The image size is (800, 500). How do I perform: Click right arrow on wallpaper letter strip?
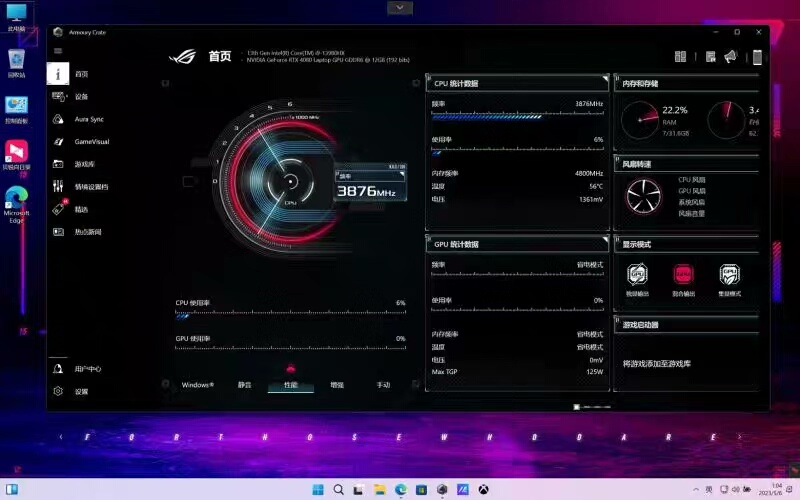(x=739, y=437)
